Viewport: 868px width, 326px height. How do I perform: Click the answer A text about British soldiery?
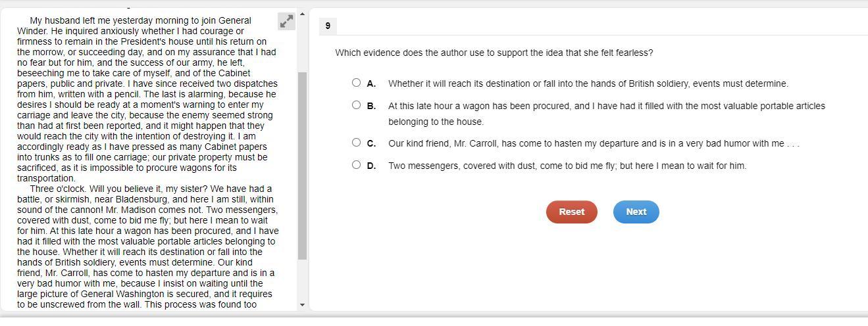click(588, 83)
